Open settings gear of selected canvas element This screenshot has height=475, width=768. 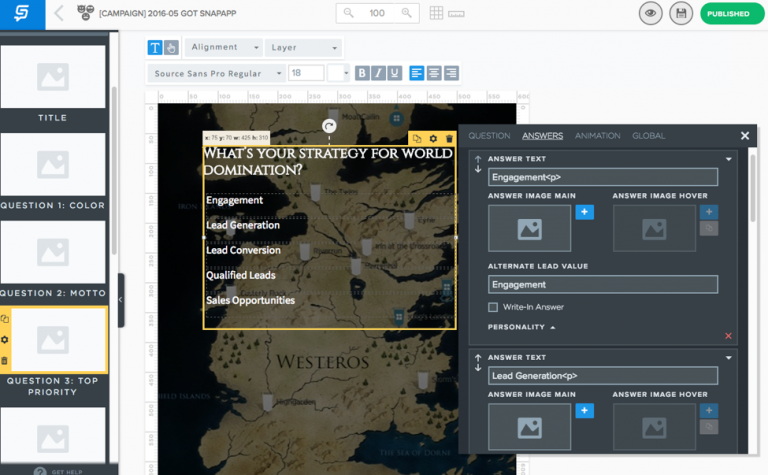[x=433, y=139]
